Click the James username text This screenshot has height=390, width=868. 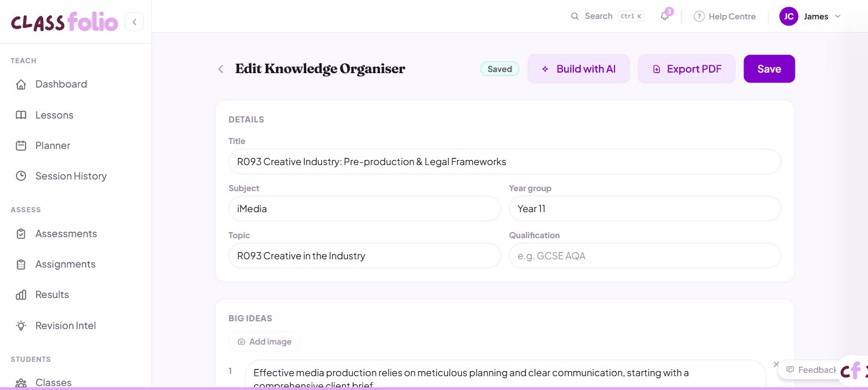(x=816, y=16)
